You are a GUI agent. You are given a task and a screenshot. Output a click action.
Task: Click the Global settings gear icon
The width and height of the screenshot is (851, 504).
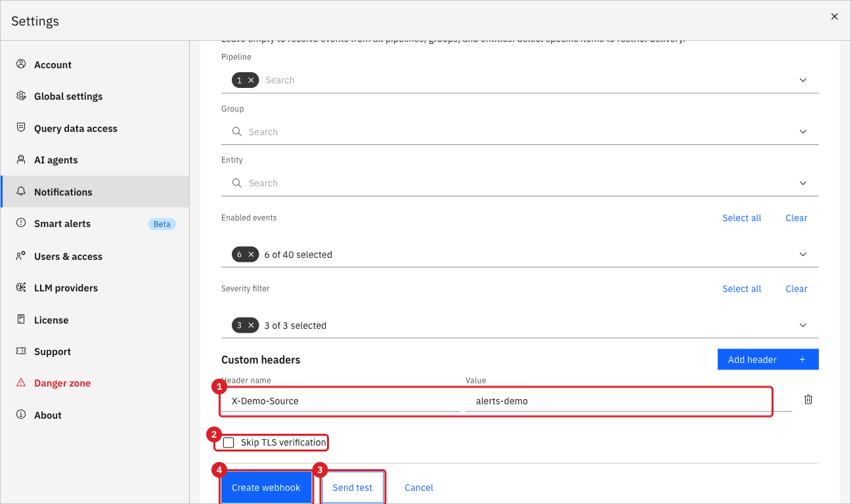[x=21, y=96]
